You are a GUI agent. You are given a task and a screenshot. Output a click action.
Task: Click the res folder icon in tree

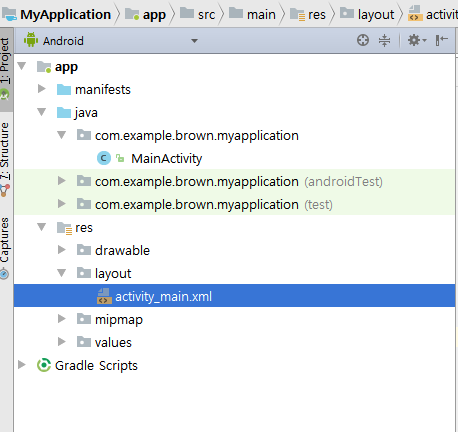pyautogui.click(x=64, y=228)
